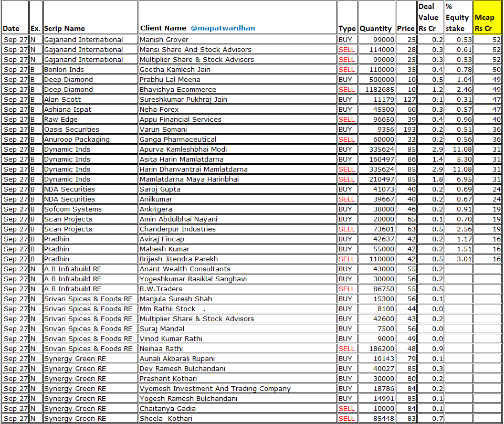
Task: Click Brijesh Jitendra Parekh cell
Action: pyautogui.click(x=237, y=259)
